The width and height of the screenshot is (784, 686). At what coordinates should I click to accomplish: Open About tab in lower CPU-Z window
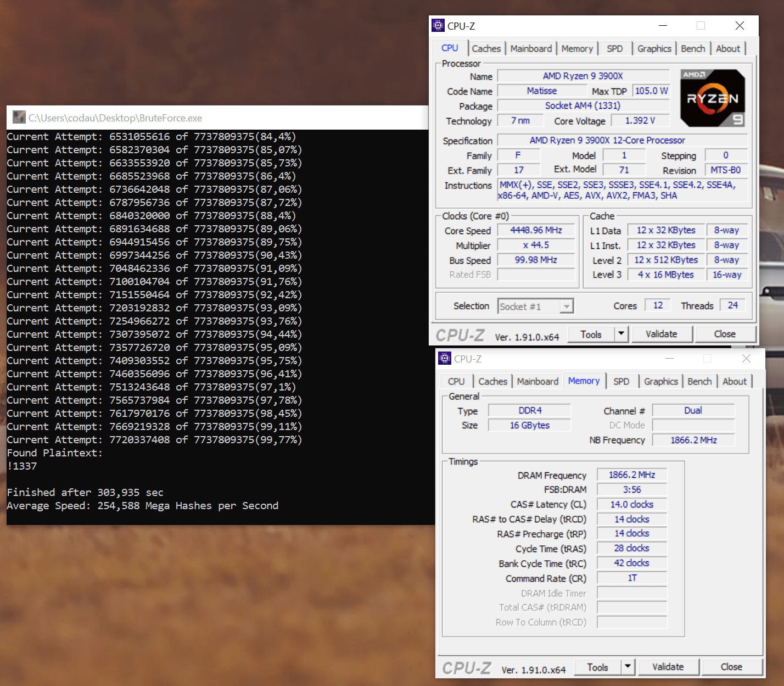click(x=735, y=381)
